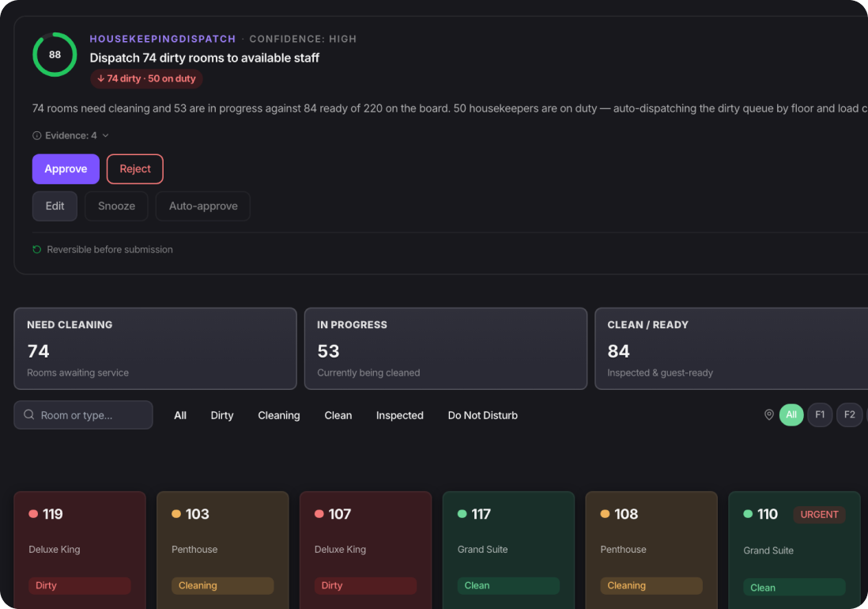Click the Dispatch 74 dirty rooms title
The height and width of the screenshot is (609, 868).
click(x=204, y=58)
